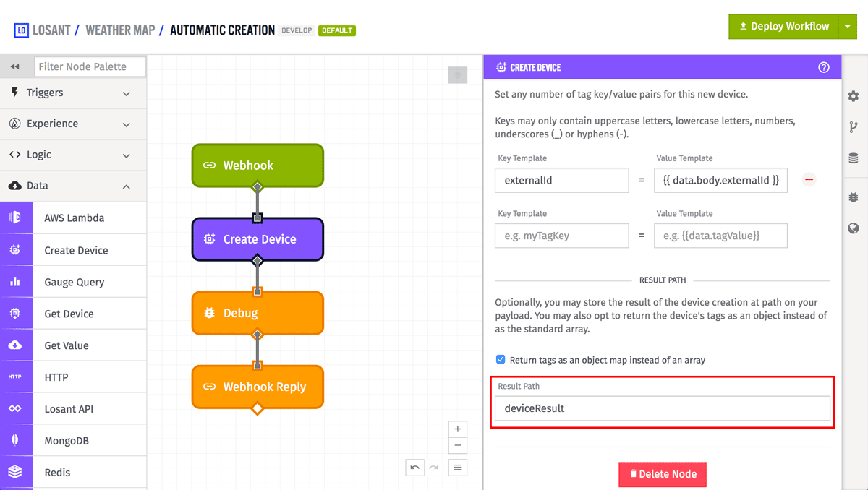Open the canvas options menu icon

tap(458, 468)
